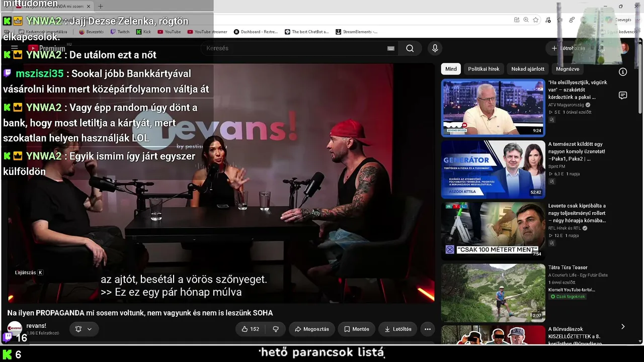Open the revans! channel avatar
This screenshot has height=362, width=644.
click(15, 329)
